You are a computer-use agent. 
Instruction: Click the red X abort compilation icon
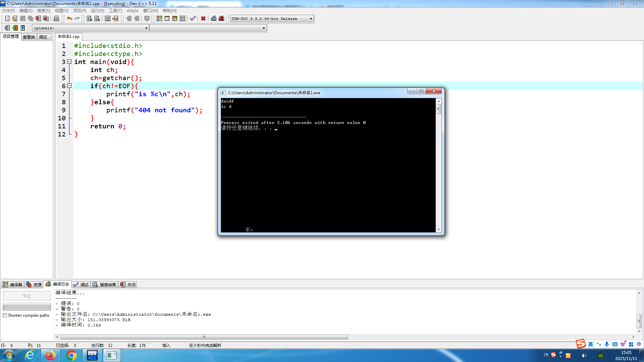pyautogui.click(x=203, y=18)
